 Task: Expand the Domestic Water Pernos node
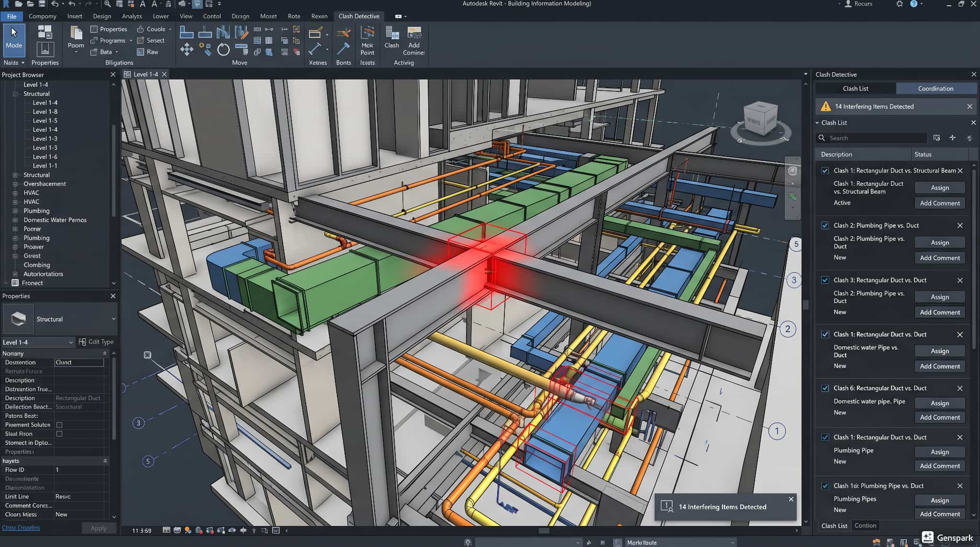tap(15, 220)
